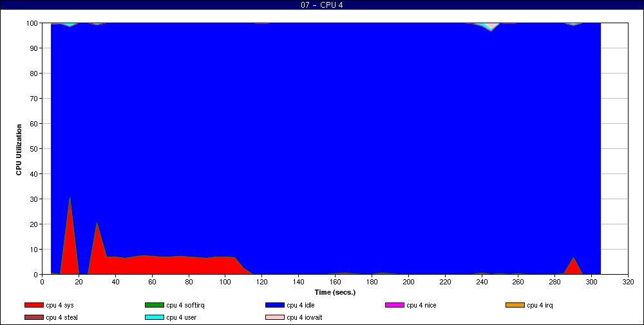The height and width of the screenshot is (325, 644).
Task: Click the 'CPU Utilization' axis title
Action: 19,150
